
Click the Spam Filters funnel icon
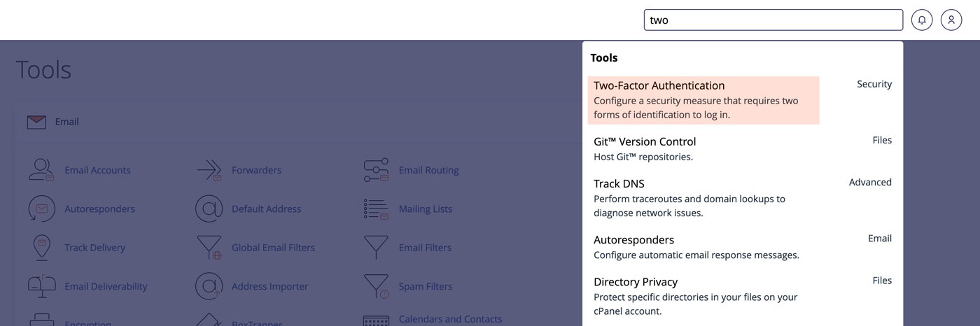point(376,286)
